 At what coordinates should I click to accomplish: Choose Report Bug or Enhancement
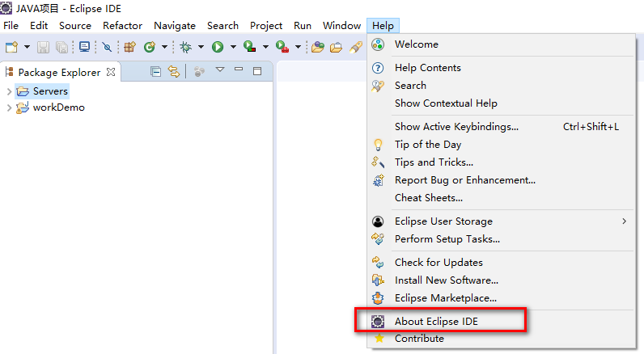pyautogui.click(x=501, y=180)
